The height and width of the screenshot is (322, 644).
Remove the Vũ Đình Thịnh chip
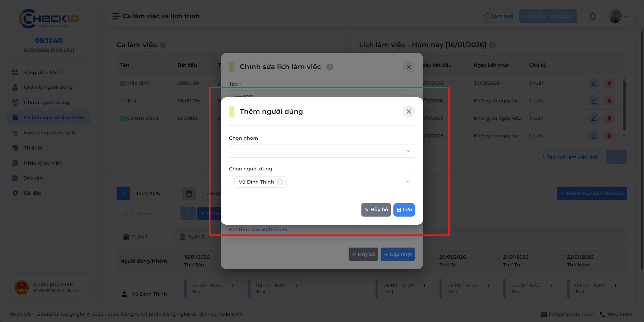click(x=280, y=182)
